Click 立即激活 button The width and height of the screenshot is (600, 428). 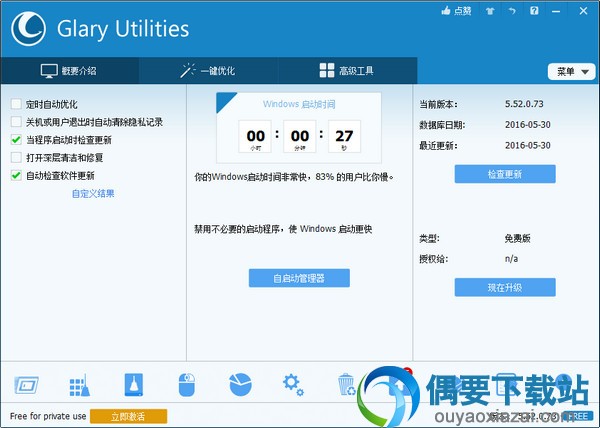coord(128,416)
